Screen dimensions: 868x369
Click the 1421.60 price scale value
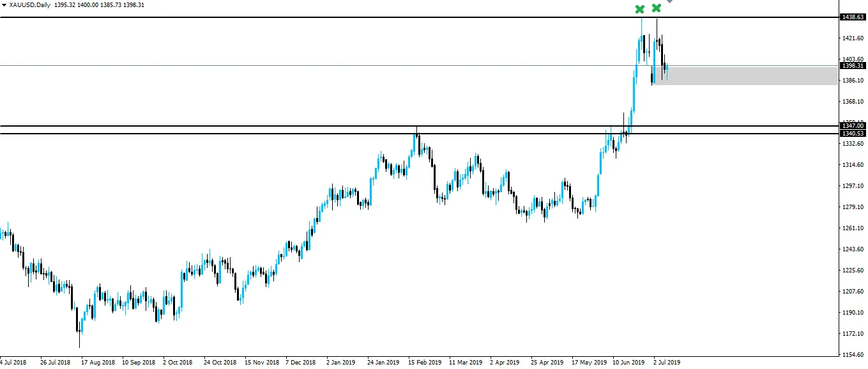point(853,38)
